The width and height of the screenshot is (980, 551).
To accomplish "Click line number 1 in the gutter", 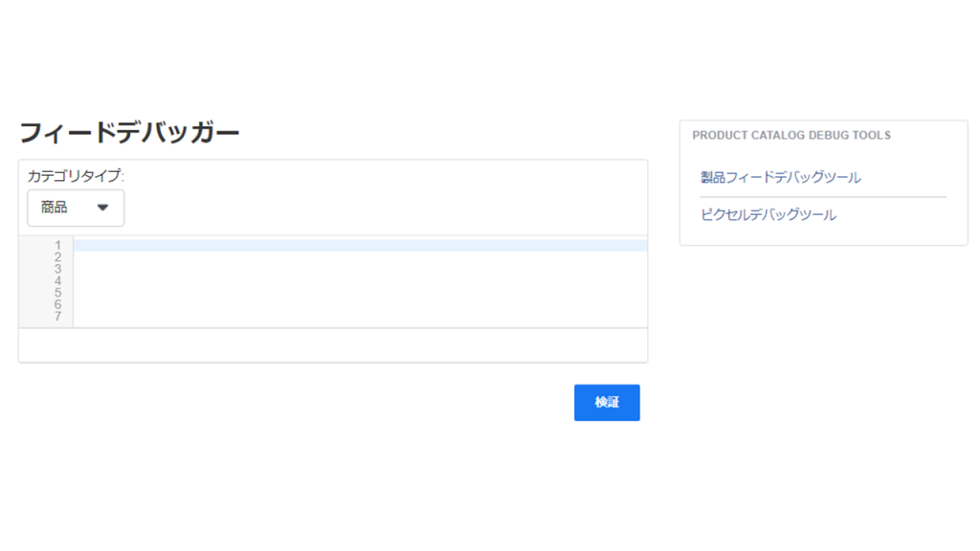I will [58, 246].
